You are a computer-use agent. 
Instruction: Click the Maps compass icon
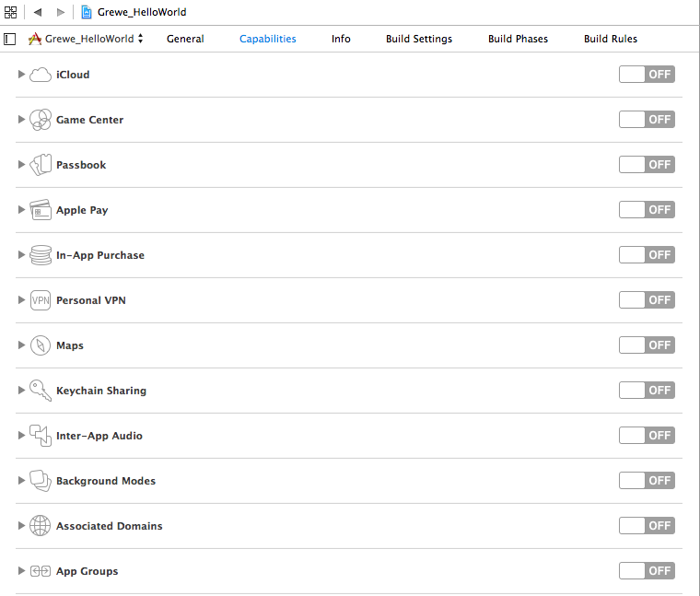coord(41,345)
